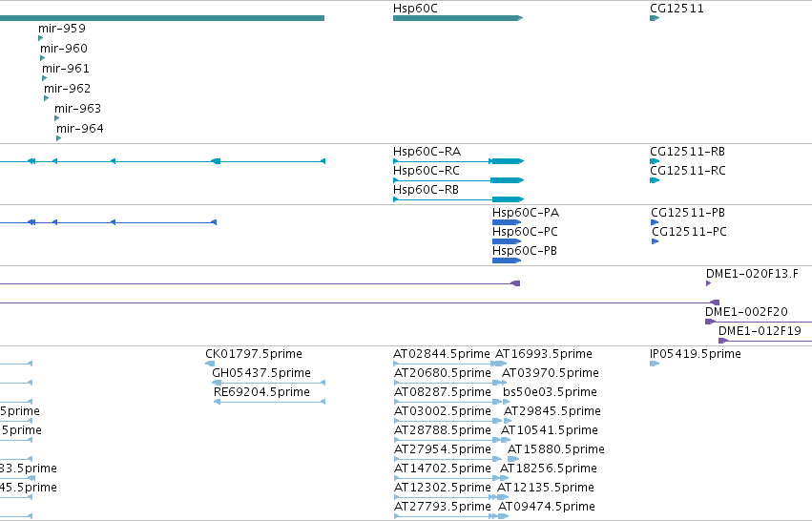812x521 pixels.
Task: Click the AT12302.5prime EST label
Action: pyautogui.click(x=442, y=489)
